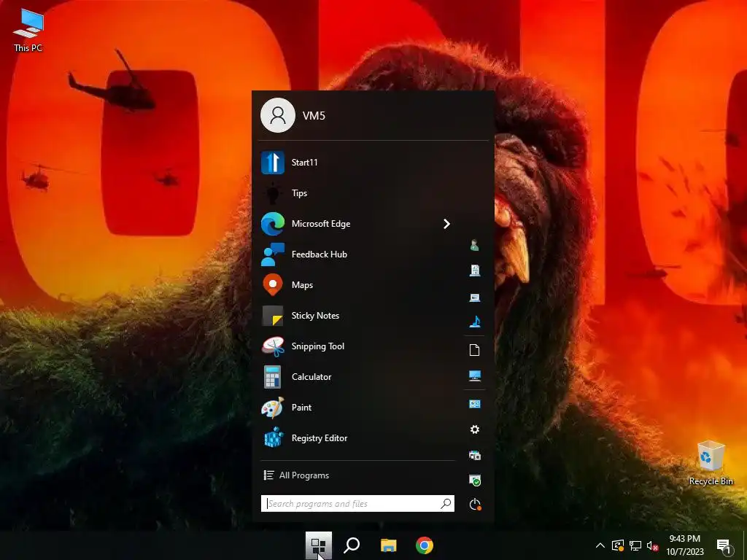Viewport: 747px width, 560px height.
Task: Open the user folder shortcut icon
Action: [x=474, y=245]
